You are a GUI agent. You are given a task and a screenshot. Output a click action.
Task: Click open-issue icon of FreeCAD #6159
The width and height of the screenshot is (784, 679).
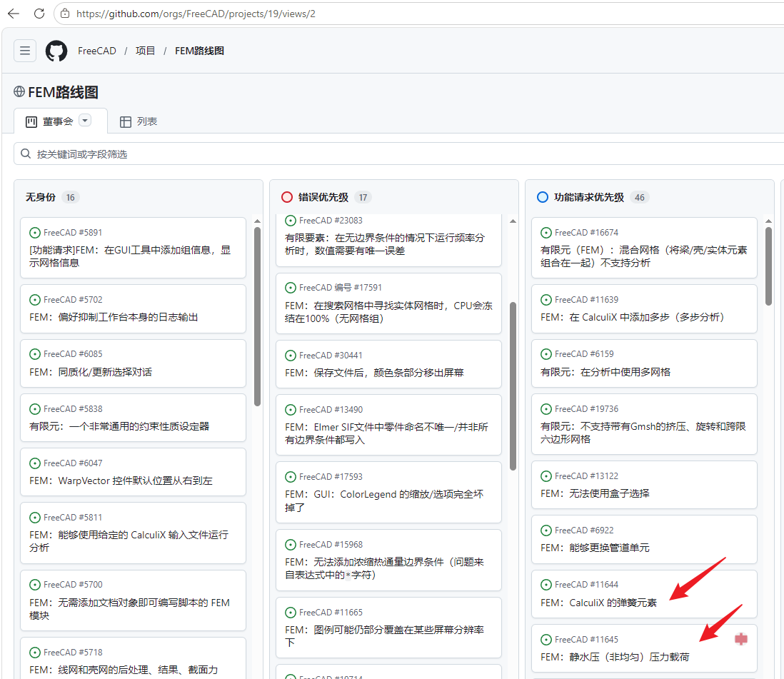coord(546,354)
